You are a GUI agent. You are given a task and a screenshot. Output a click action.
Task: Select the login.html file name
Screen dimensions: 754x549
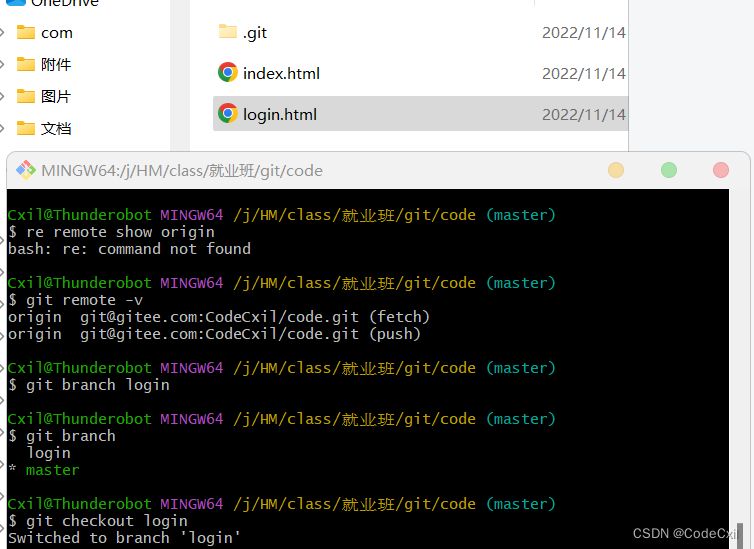coord(280,114)
